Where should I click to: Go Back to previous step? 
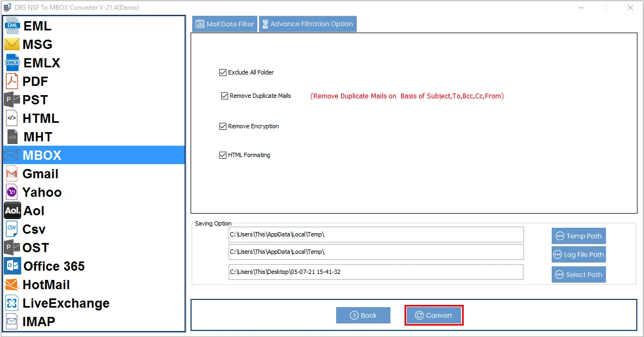[363, 315]
